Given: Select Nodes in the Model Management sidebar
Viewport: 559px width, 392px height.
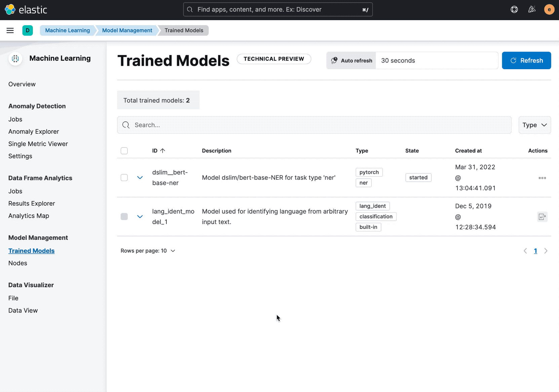Looking at the screenshot, I should coord(17,263).
